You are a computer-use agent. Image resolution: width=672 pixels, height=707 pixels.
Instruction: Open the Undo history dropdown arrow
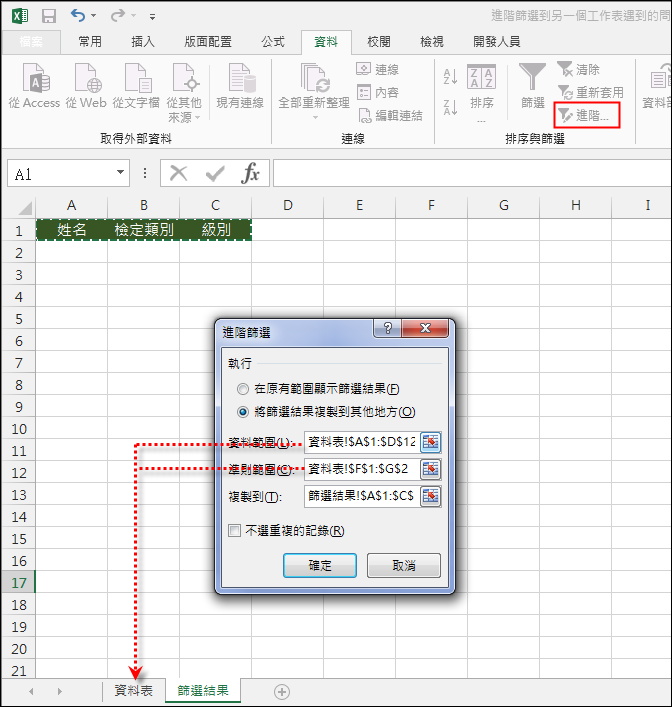[x=93, y=16]
